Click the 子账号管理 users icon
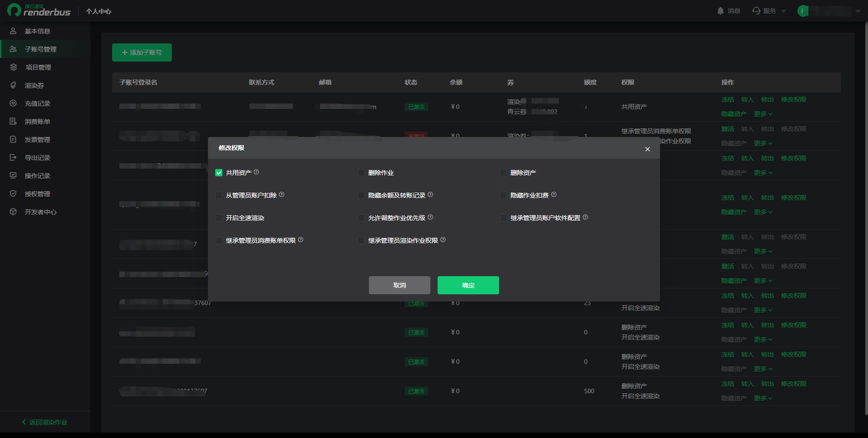Viewport: 868px width, 438px height. [13, 49]
